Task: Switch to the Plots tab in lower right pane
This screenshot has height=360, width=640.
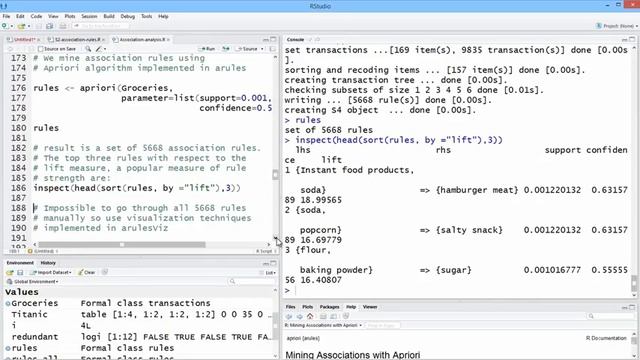Action: pos(307,307)
